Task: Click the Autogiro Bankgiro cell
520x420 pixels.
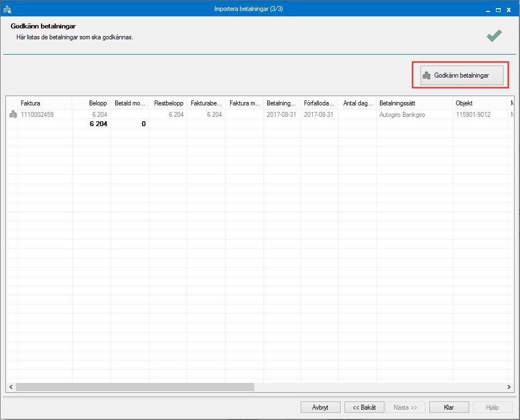Action: pos(402,115)
